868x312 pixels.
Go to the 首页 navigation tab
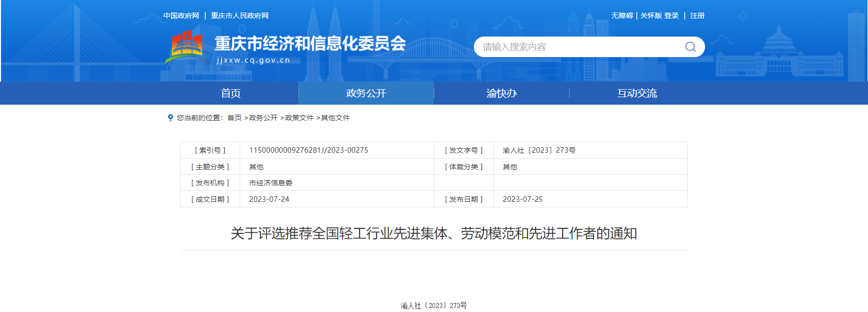(231, 93)
